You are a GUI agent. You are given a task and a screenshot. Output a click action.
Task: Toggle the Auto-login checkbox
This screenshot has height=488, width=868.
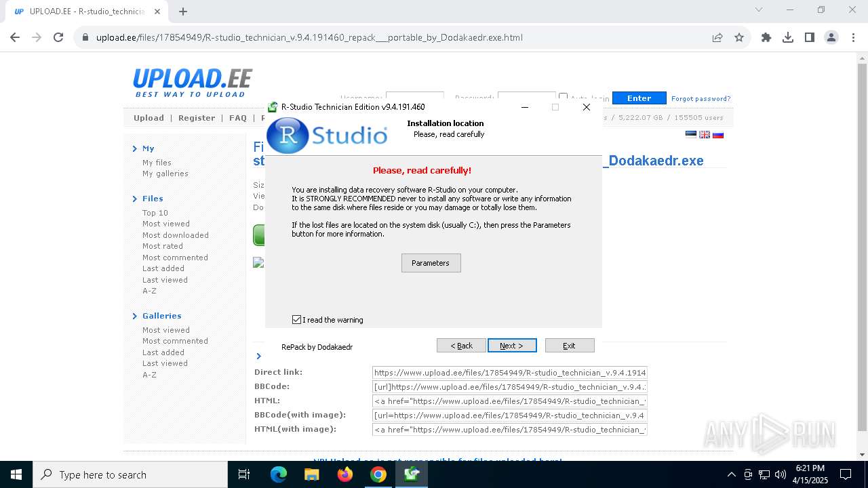click(x=563, y=98)
